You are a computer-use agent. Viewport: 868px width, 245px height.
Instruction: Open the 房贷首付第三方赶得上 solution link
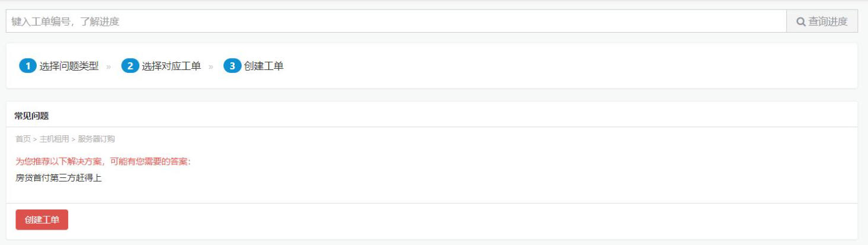pos(59,177)
